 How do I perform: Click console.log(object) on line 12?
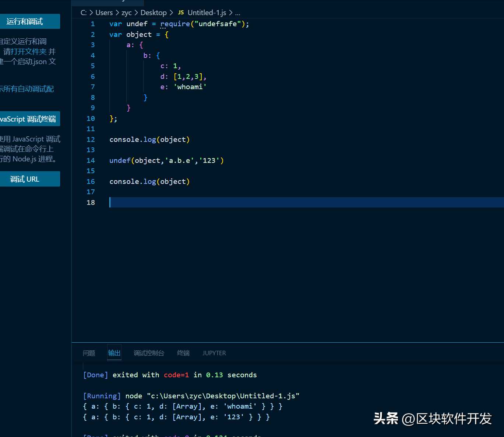(149, 140)
